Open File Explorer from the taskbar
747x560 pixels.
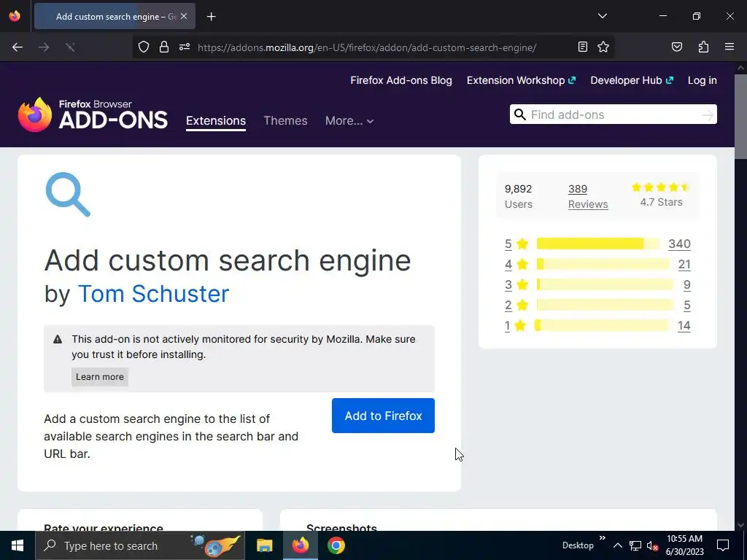pyautogui.click(x=264, y=545)
